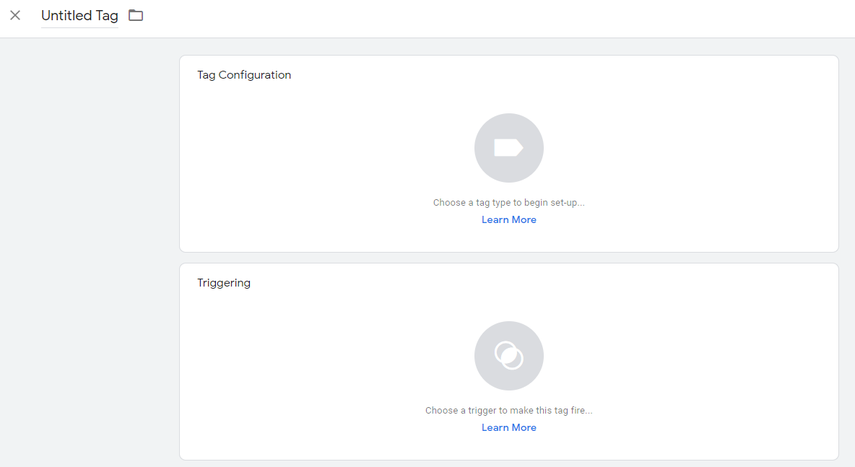Select "Choose a trigger to make this tag fire" text
Image resolution: width=855 pixels, height=467 pixels.
tap(509, 410)
